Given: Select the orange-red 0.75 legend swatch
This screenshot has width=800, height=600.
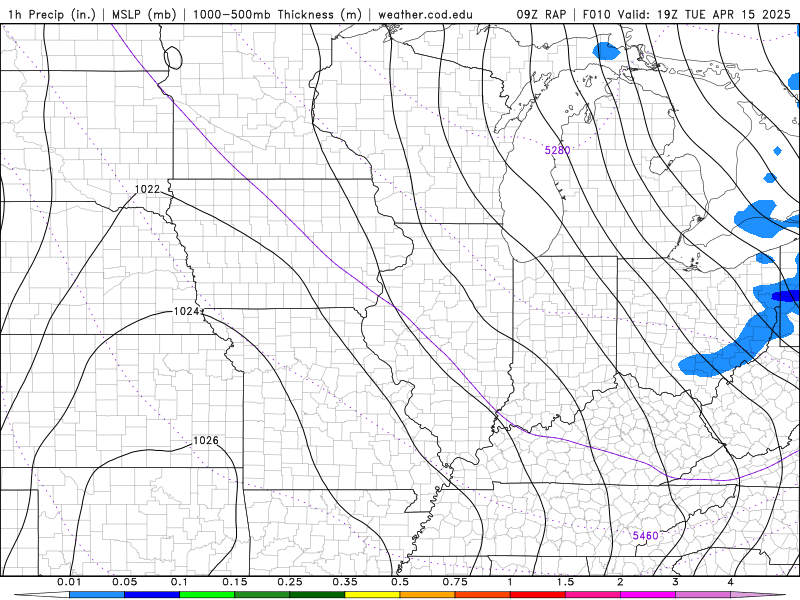Looking at the screenshot, I should click(x=483, y=595).
